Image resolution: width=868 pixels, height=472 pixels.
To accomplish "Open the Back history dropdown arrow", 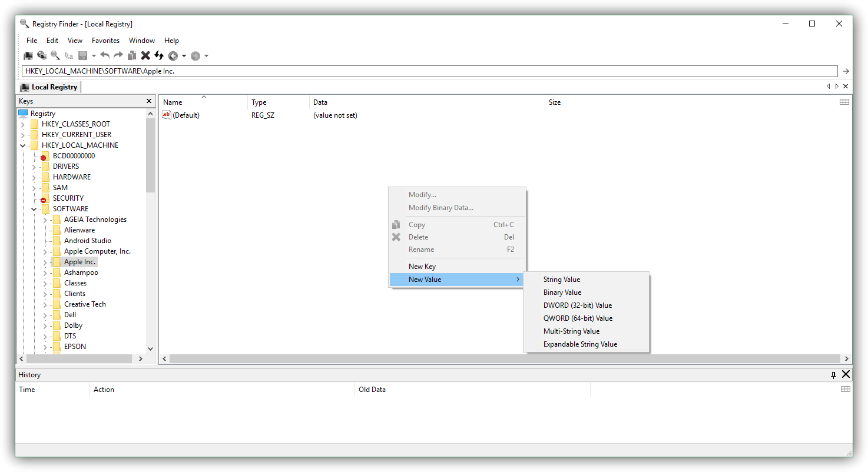I will coord(184,56).
